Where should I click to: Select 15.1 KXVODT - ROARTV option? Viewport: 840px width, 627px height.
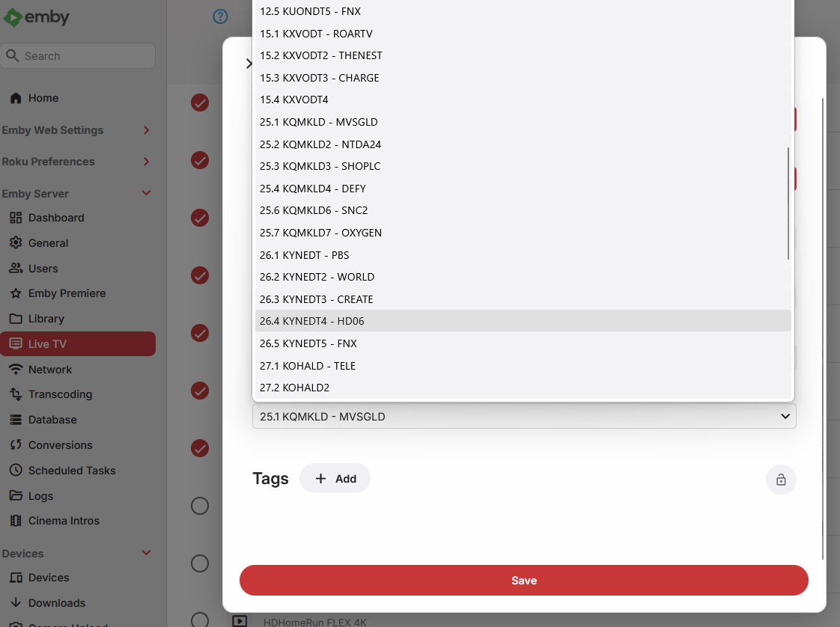pyautogui.click(x=523, y=34)
